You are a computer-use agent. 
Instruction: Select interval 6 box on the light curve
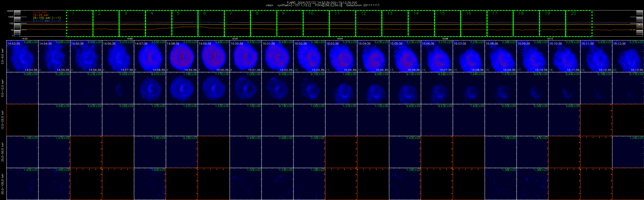click(x=211, y=24)
